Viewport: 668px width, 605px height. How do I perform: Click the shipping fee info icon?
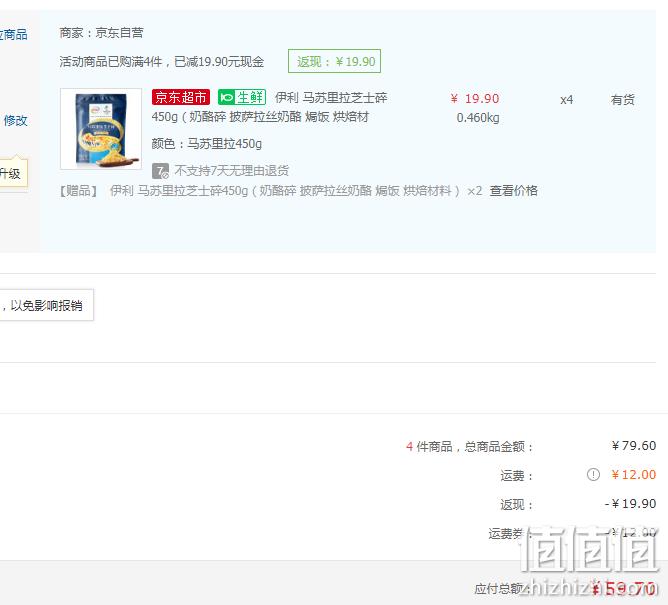tap(593, 474)
